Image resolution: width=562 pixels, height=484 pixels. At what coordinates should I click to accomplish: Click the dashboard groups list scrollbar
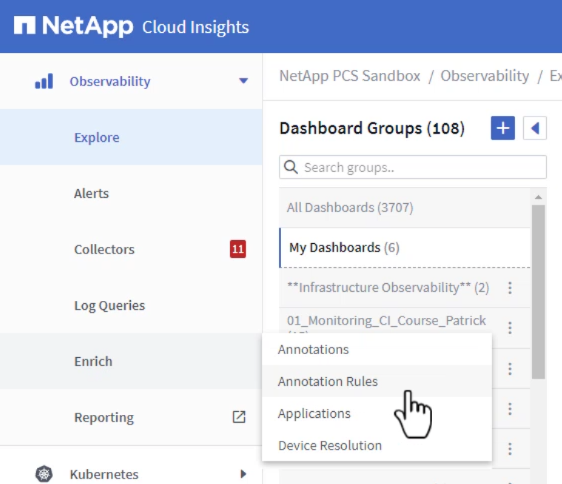tap(538, 292)
